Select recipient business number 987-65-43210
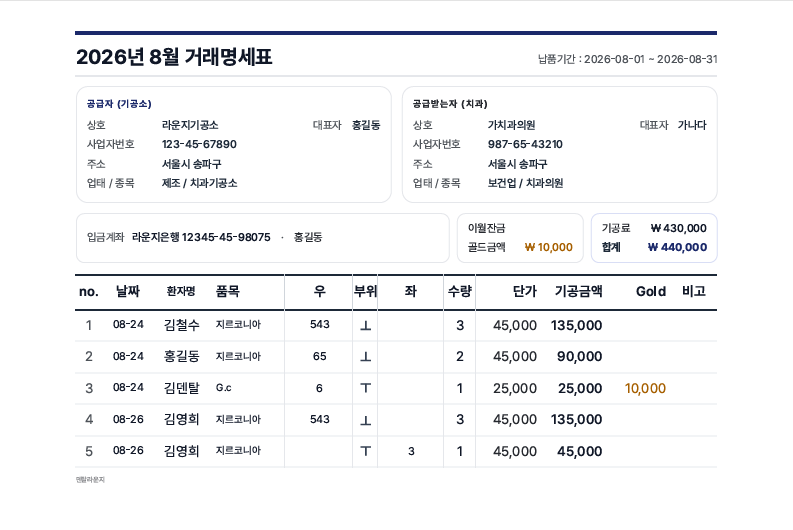Image resolution: width=793 pixels, height=530 pixels. click(x=525, y=144)
